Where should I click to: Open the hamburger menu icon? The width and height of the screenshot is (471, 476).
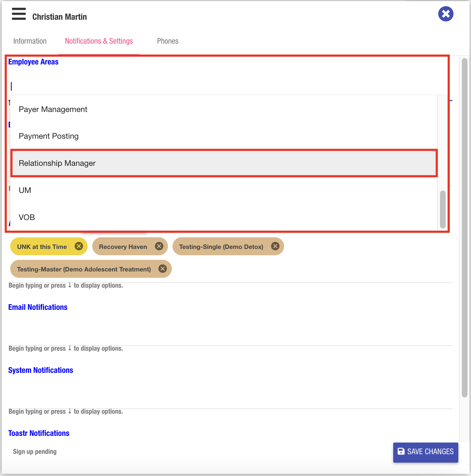click(19, 14)
